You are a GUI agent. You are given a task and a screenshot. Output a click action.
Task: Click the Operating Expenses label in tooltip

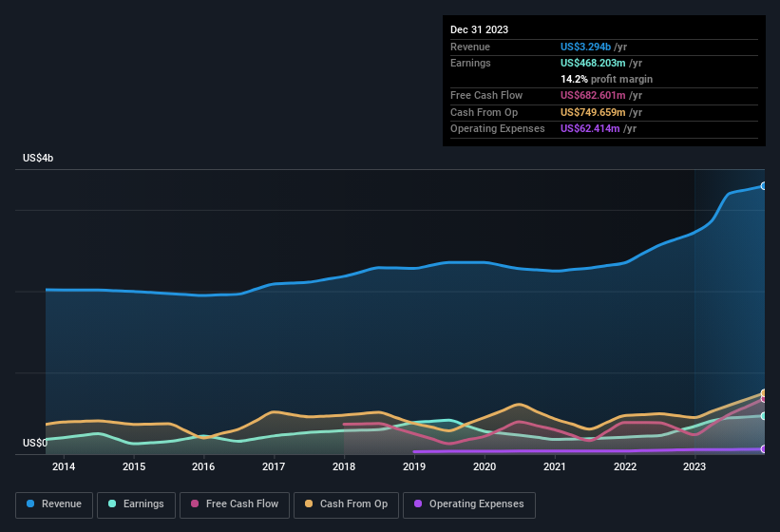[x=498, y=129]
